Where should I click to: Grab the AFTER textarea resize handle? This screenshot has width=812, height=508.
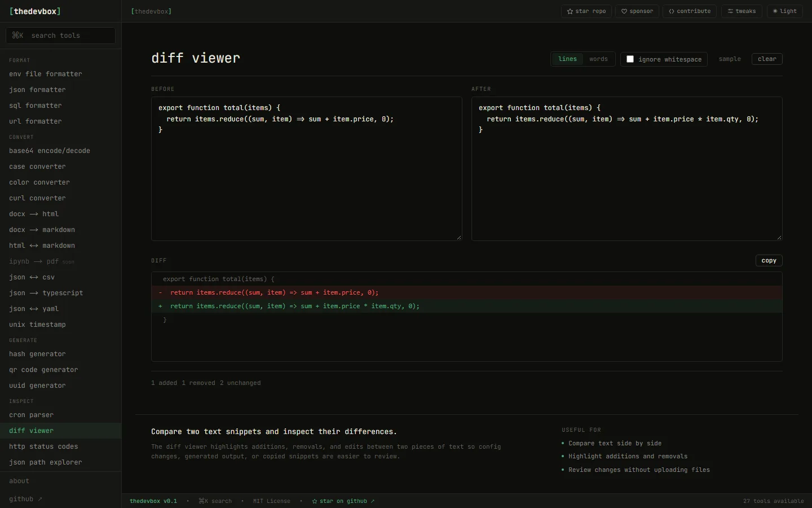(779, 238)
